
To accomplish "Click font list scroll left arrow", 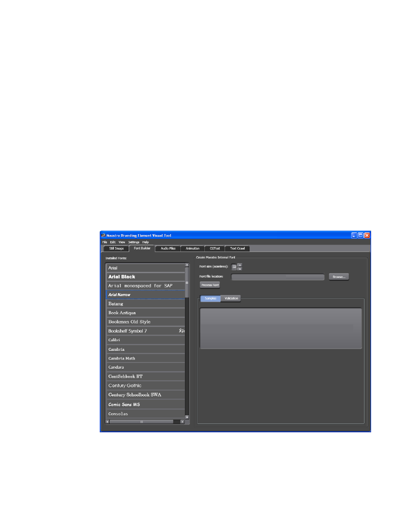I will [108, 421].
